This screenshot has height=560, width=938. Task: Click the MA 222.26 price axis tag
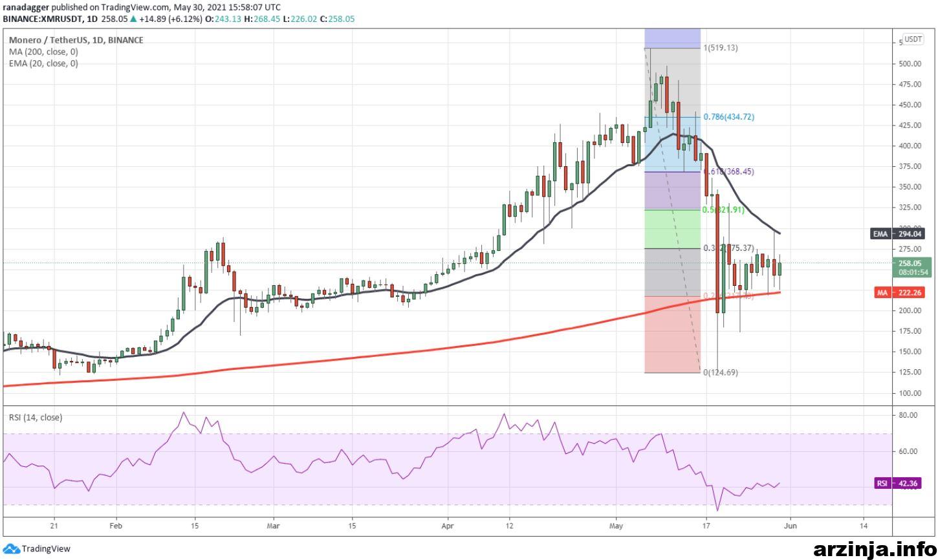(900, 293)
